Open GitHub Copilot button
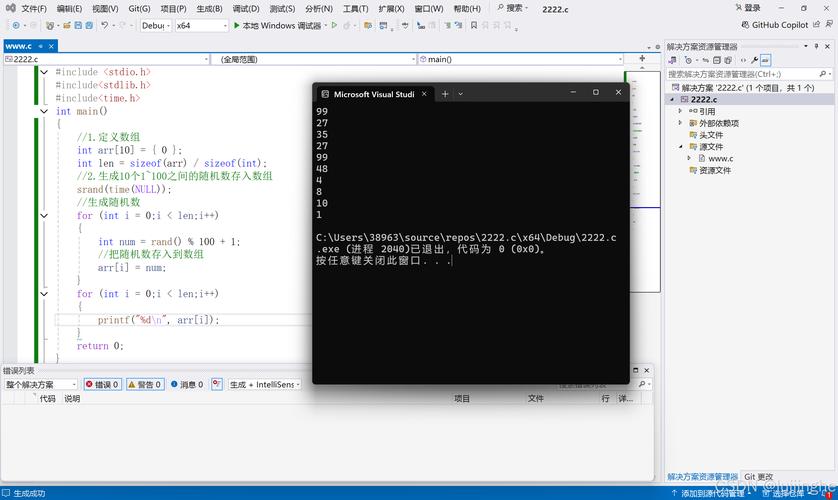The width and height of the screenshot is (838, 500). (774, 25)
